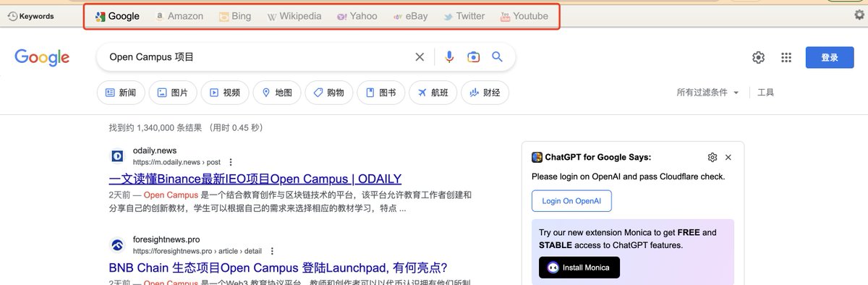Open foresightnews.pro site favicon
The width and height of the screenshot is (868, 285).
tap(117, 244)
